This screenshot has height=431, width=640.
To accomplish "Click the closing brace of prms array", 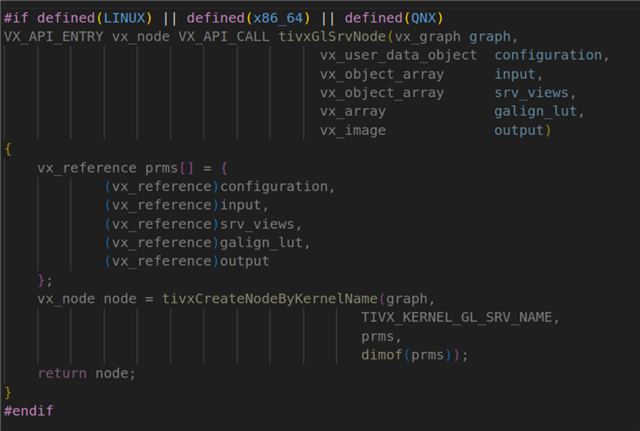I will pyautogui.click(x=41, y=280).
